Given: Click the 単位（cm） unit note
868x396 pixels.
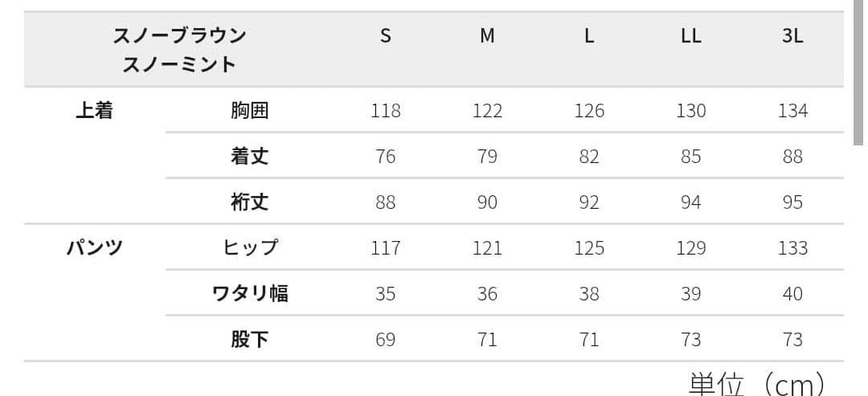Looking at the screenshot, I should pyautogui.click(x=756, y=384).
